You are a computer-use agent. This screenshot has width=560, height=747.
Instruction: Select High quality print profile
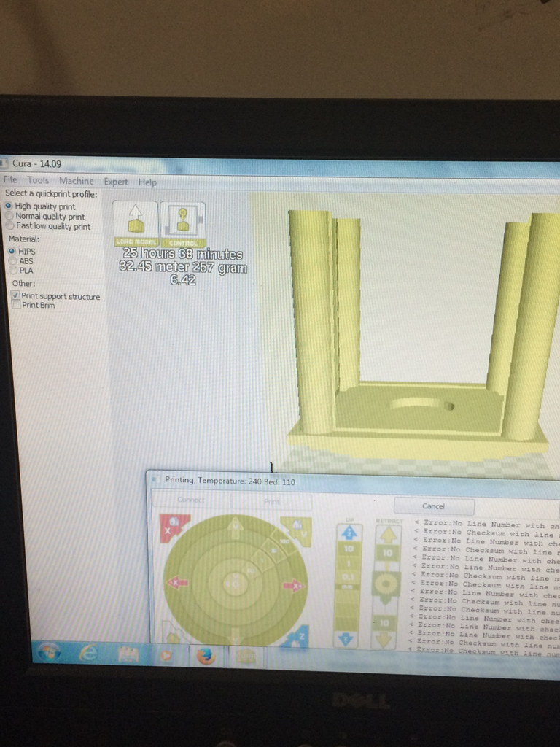(x=40, y=206)
